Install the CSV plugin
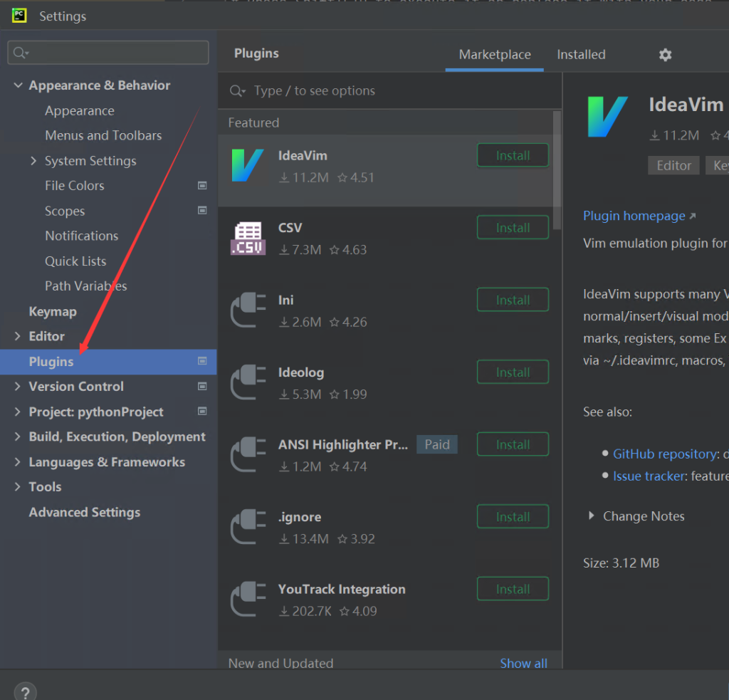The width and height of the screenshot is (729, 700). 513,227
